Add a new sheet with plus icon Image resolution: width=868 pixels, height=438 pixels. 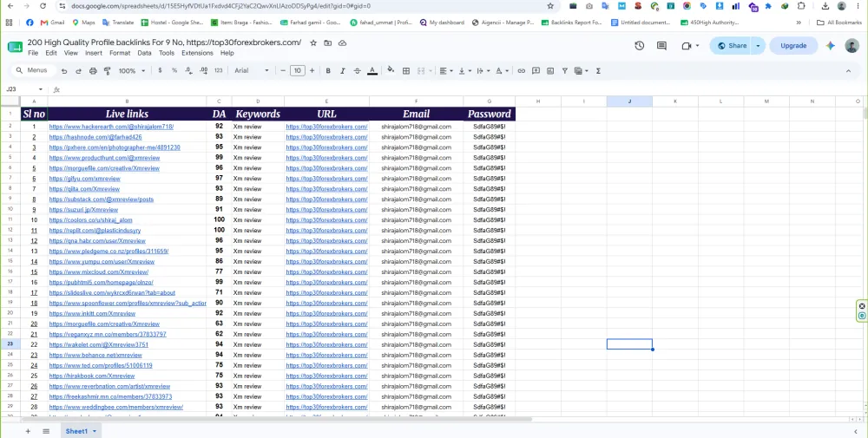(x=28, y=431)
